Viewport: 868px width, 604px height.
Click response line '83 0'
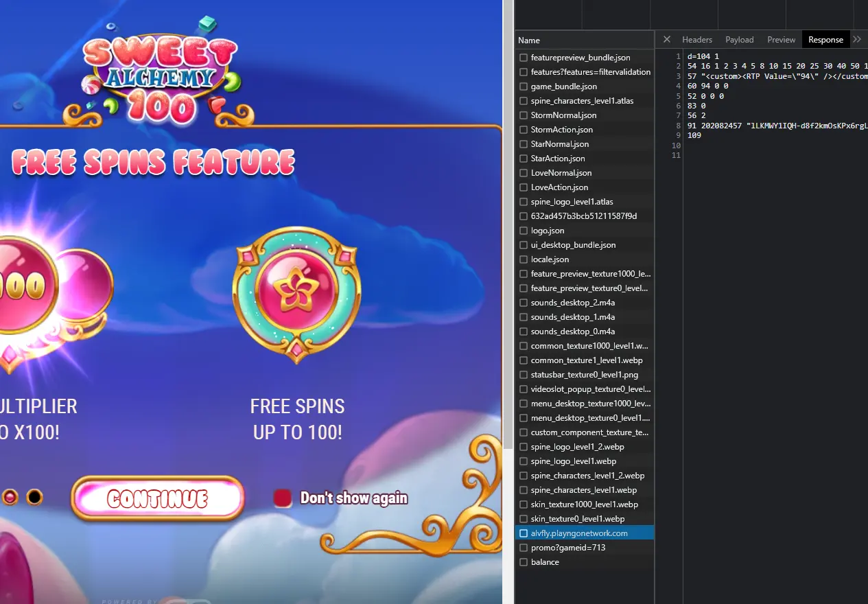coord(696,106)
